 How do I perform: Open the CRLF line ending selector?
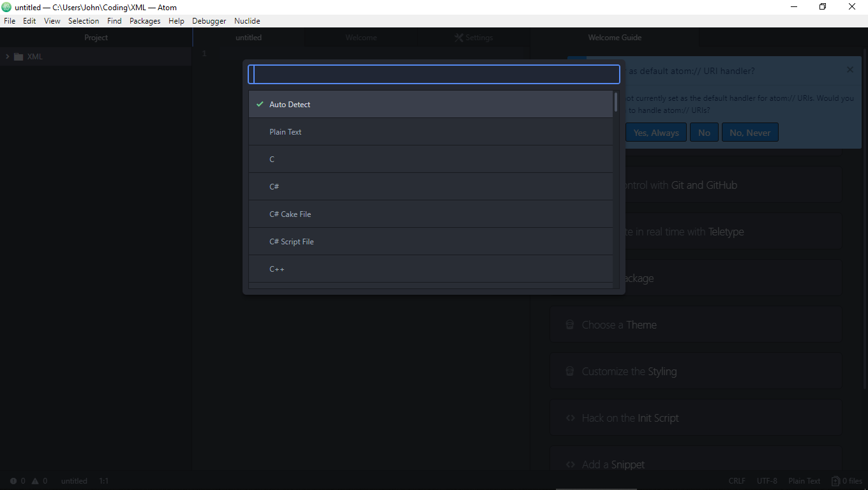click(737, 480)
